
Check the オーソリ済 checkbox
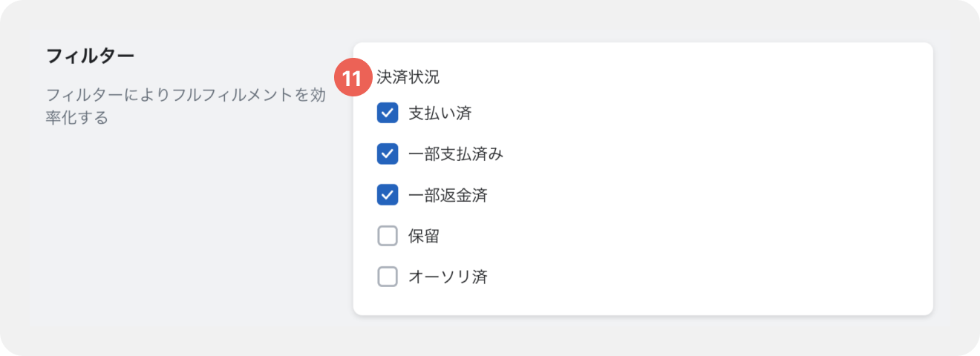point(388,277)
